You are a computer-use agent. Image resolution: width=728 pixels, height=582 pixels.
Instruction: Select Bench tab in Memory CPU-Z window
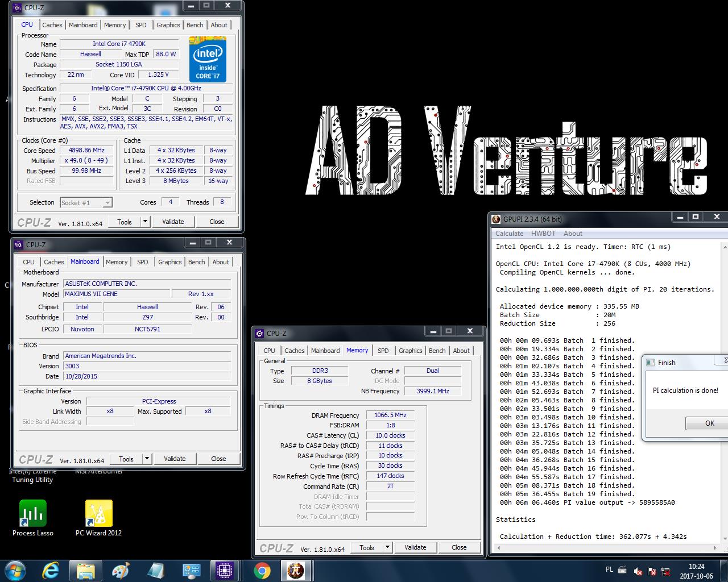click(x=437, y=351)
